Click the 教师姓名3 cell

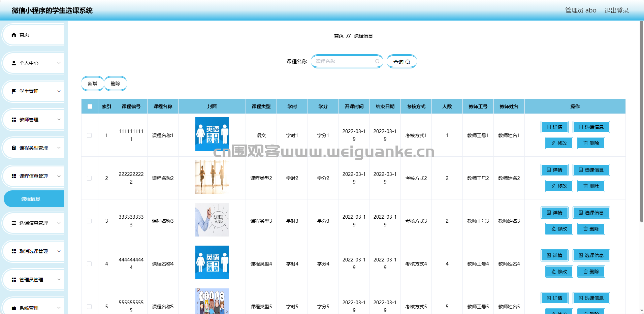click(509, 221)
